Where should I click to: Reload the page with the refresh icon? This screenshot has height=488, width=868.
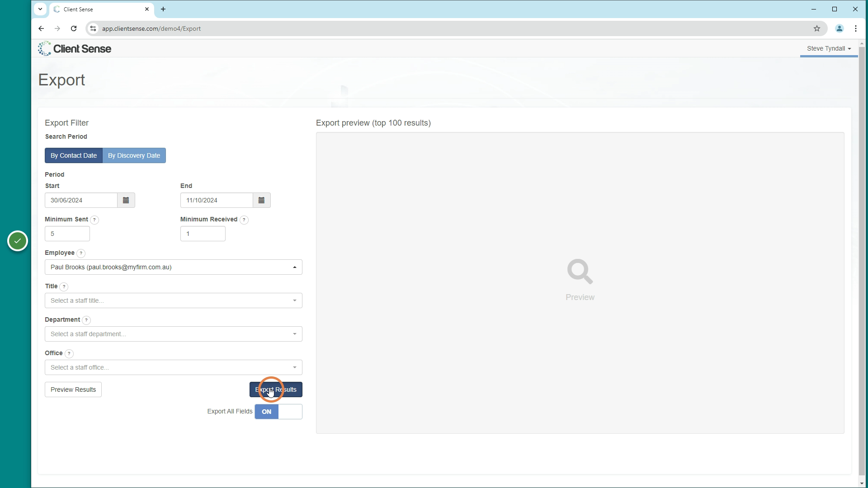(x=74, y=28)
